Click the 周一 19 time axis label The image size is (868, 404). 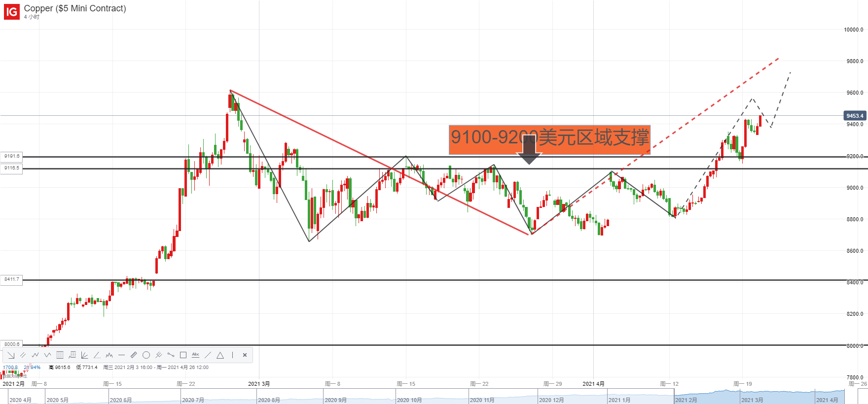(742, 384)
